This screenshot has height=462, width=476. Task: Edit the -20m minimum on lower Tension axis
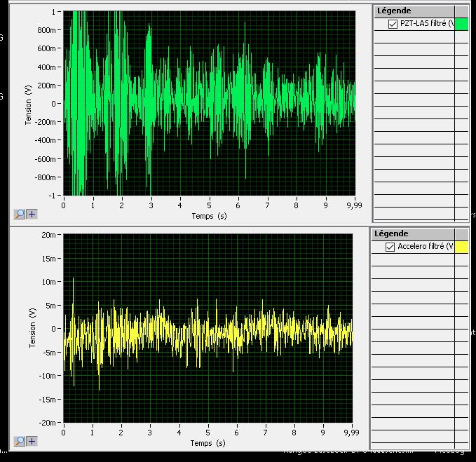pyautogui.click(x=48, y=423)
